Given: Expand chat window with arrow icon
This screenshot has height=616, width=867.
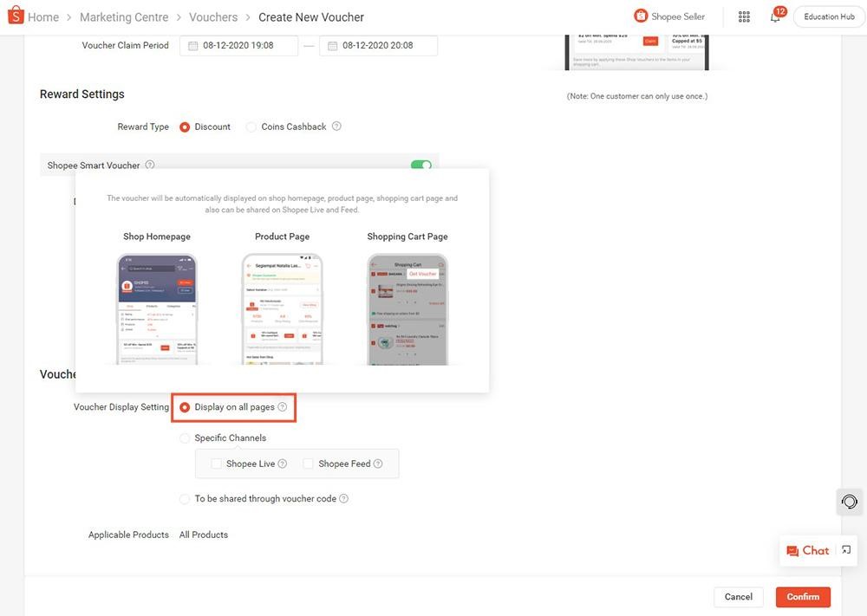Looking at the screenshot, I should tap(846, 549).
